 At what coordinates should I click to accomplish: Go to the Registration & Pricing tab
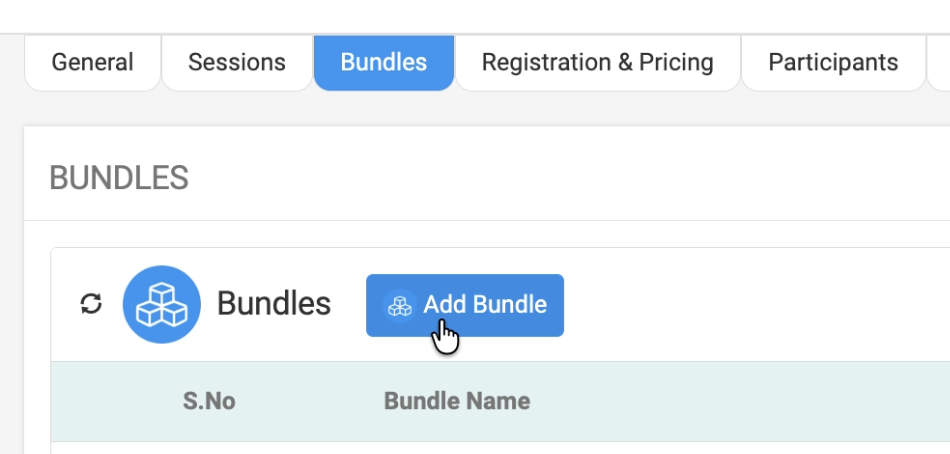tap(597, 62)
